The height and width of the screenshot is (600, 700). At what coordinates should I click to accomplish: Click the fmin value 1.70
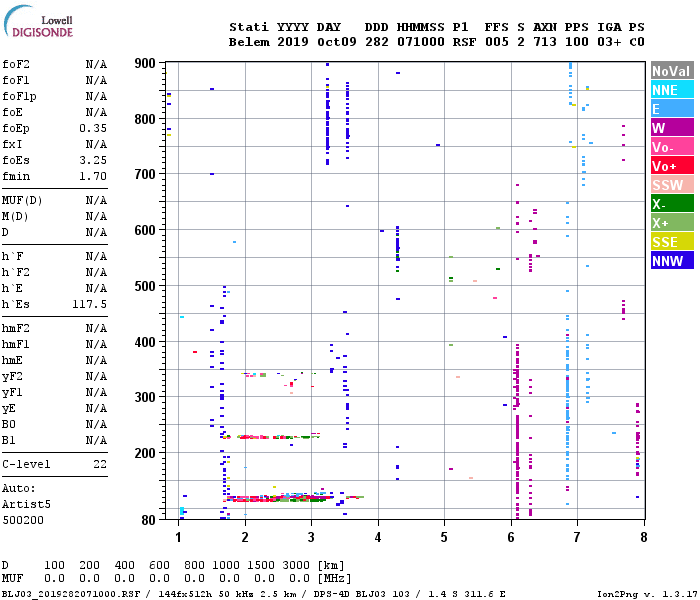pos(93,176)
